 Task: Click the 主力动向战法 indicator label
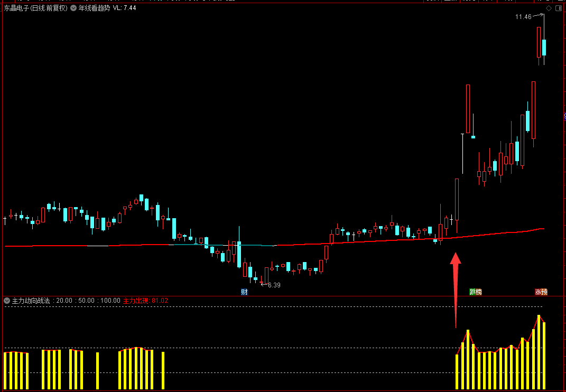(x=31, y=300)
